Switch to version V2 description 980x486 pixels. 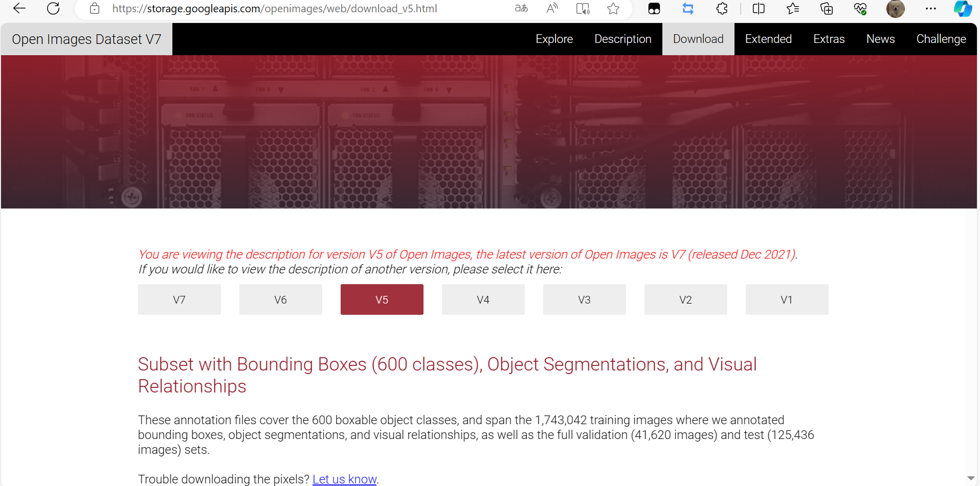pos(686,299)
